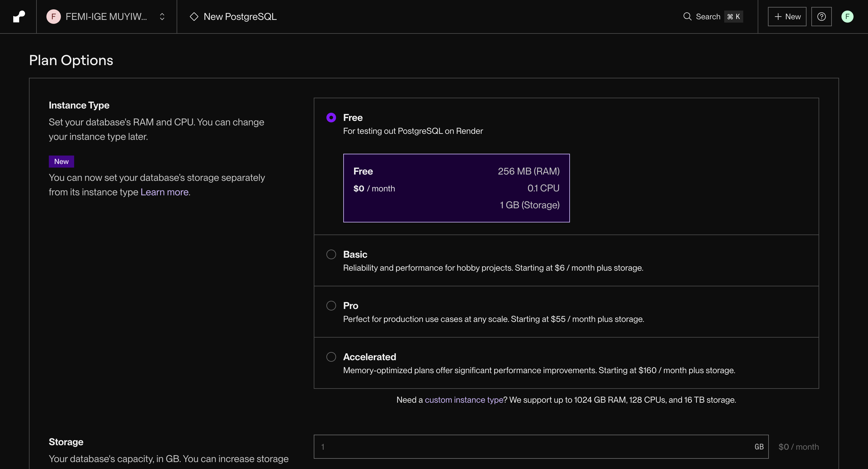Click the 1 GB (Storage) value
The width and height of the screenshot is (868, 469).
coord(529,205)
